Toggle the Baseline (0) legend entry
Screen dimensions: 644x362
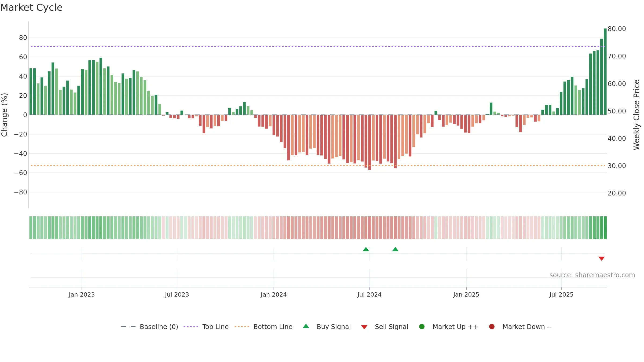149,327
